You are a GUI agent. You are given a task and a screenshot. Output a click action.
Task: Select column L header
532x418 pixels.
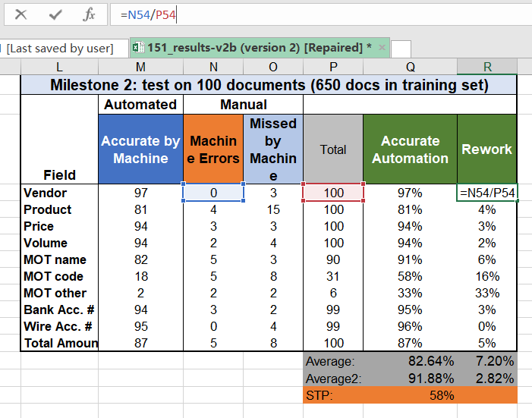click(59, 67)
